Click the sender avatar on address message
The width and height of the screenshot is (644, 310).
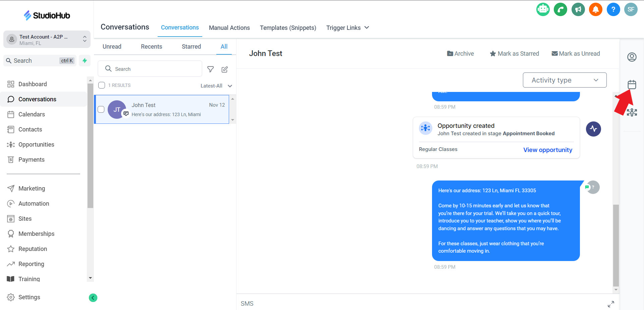pyautogui.click(x=593, y=187)
